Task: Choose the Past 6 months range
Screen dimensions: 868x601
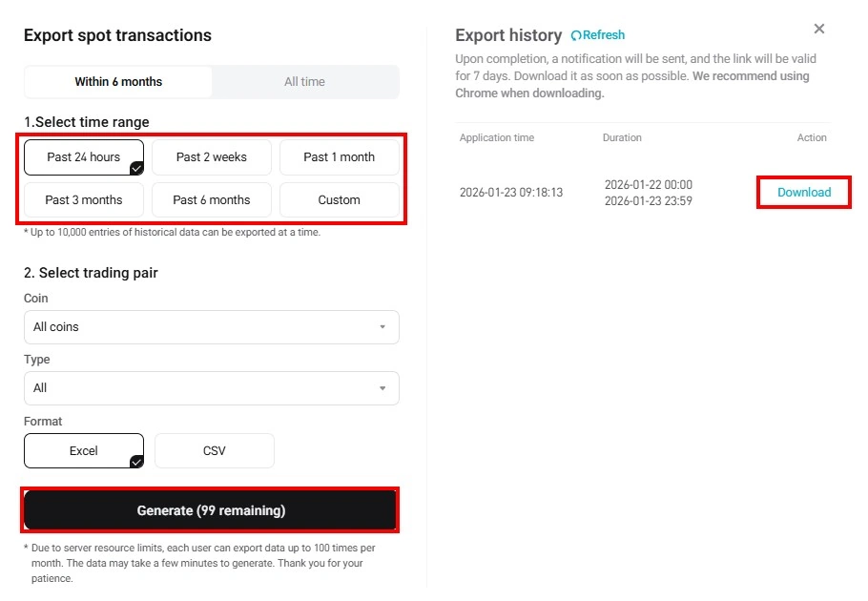Action: pyautogui.click(x=212, y=199)
